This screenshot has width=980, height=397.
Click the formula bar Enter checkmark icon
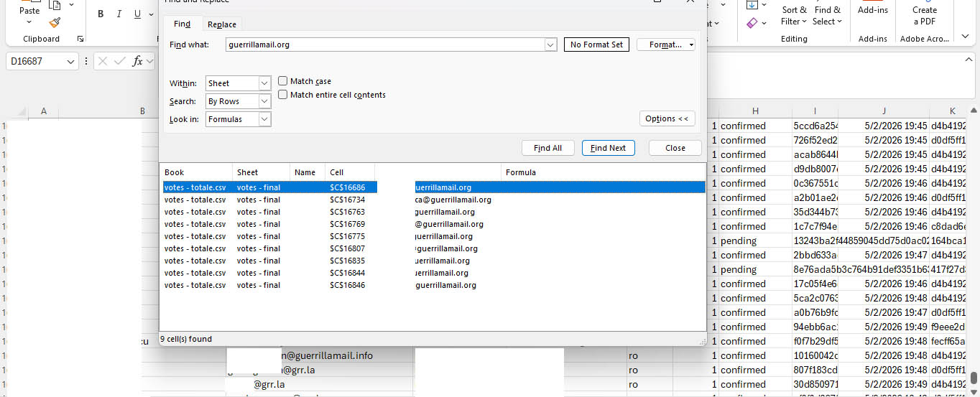(120, 61)
